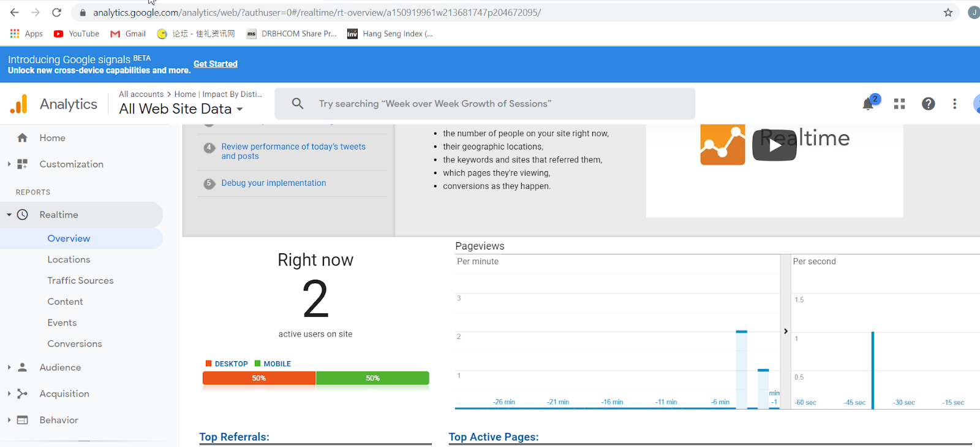Click the Audience person icon

23,367
